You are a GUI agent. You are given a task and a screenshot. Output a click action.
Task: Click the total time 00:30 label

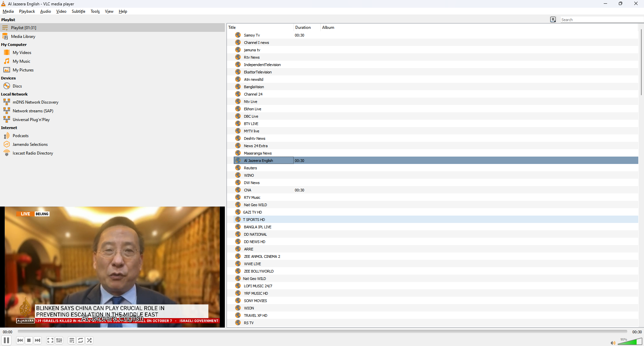(637, 332)
